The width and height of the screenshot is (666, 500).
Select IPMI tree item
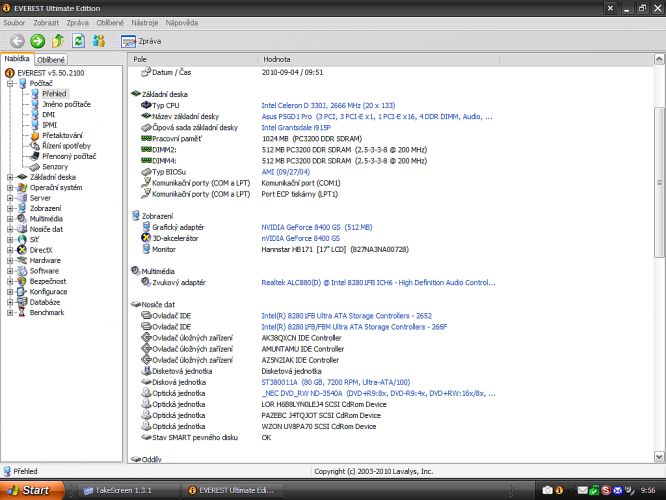click(49, 125)
